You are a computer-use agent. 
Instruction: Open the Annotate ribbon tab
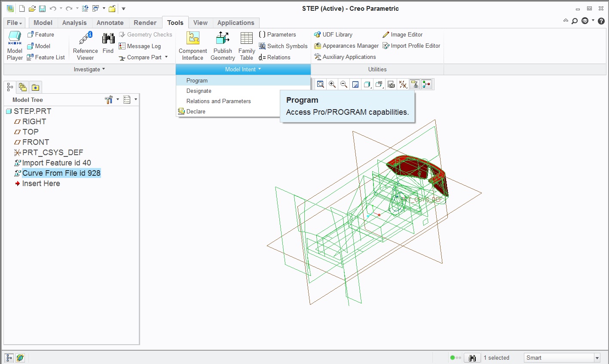pyautogui.click(x=110, y=23)
